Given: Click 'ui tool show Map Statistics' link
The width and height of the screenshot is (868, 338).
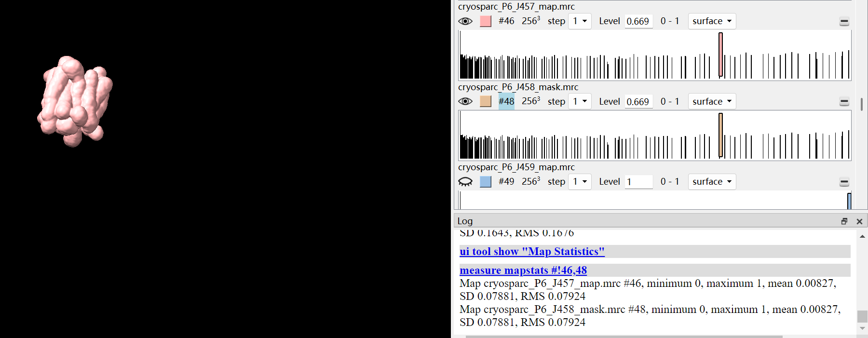Looking at the screenshot, I should pyautogui.click(x=532, y=252).
